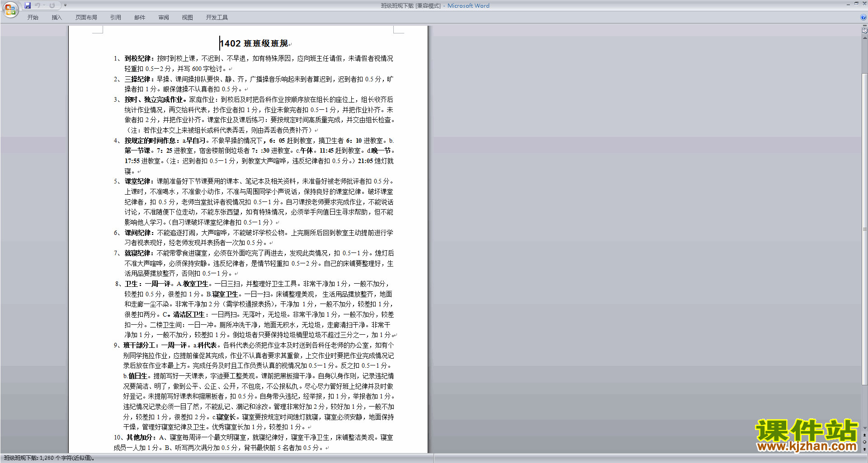Viewport: 868px width, 463px height.
Task: Click the heading 其他加分
Action: 139,437
